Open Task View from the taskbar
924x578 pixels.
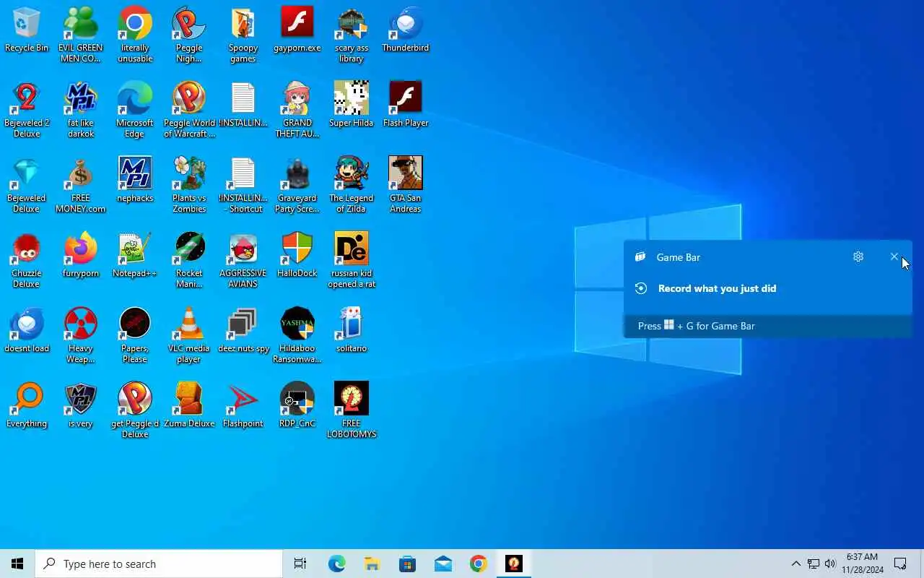[300, 564]
